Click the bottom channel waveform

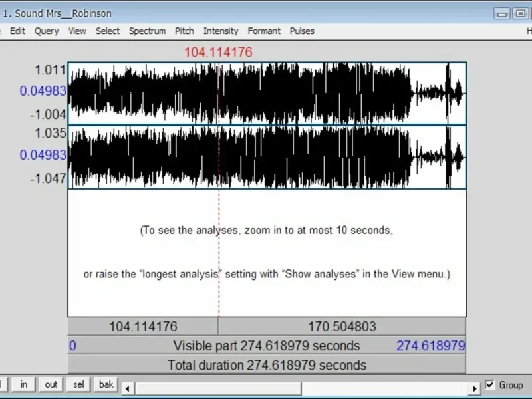267,157
